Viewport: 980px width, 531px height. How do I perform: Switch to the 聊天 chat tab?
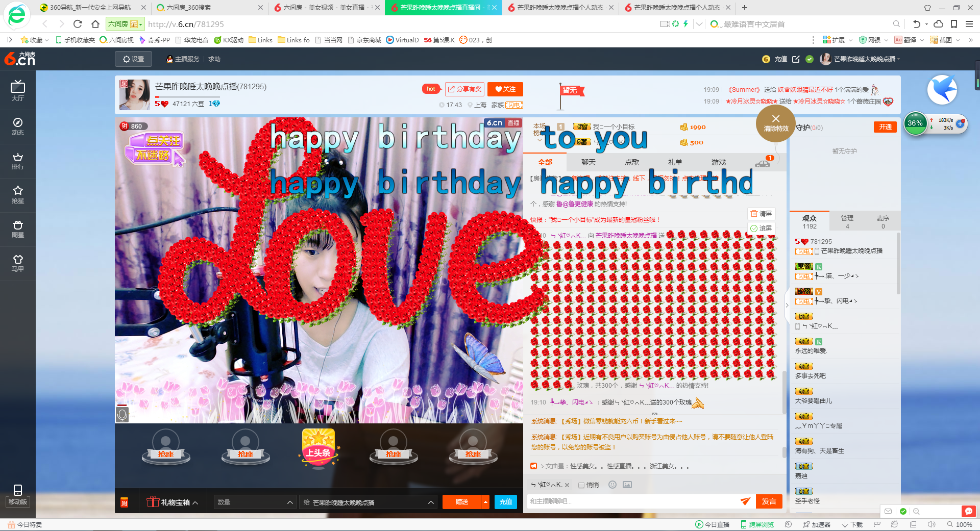589,162
